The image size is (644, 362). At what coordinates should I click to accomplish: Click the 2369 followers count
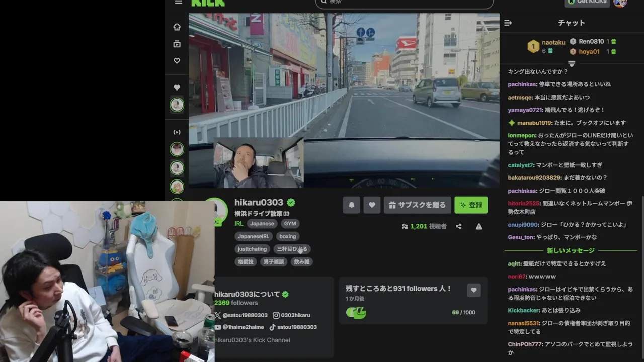pyautogui.click(x=236, y=303)
